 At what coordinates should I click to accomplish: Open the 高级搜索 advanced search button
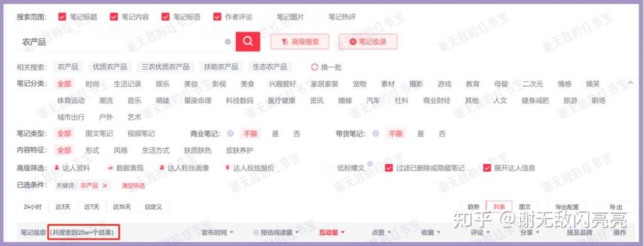[x=300, y=42]
